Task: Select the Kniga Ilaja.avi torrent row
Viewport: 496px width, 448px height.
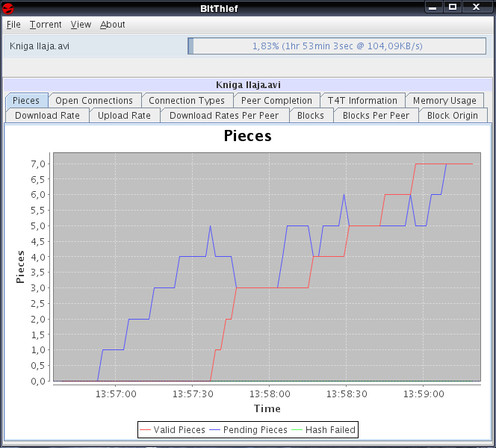Action: click(248, 46)
